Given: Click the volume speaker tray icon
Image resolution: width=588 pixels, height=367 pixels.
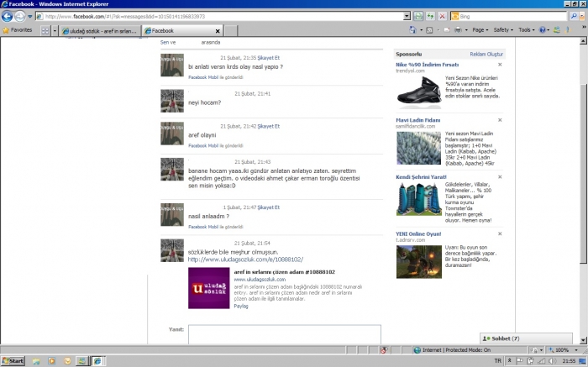Looking at the screenshot, I should pos(552,361).
